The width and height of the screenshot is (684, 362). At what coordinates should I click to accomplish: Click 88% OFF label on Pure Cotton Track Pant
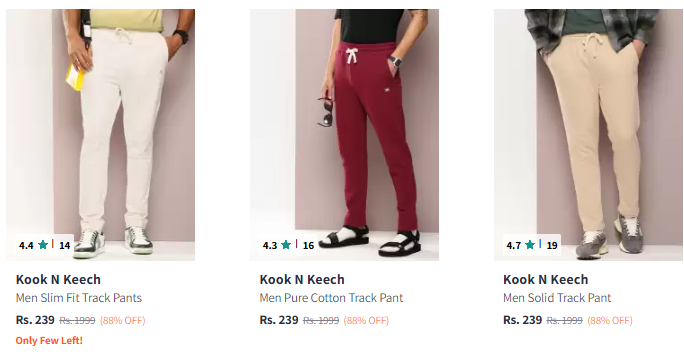click(366, 321)
